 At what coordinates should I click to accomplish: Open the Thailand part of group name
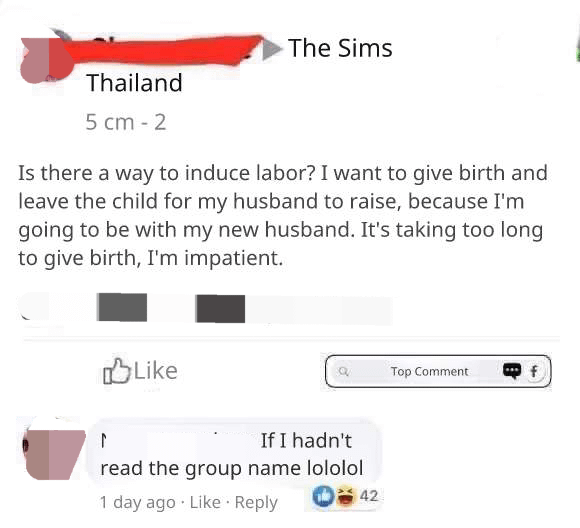point(135,83)
